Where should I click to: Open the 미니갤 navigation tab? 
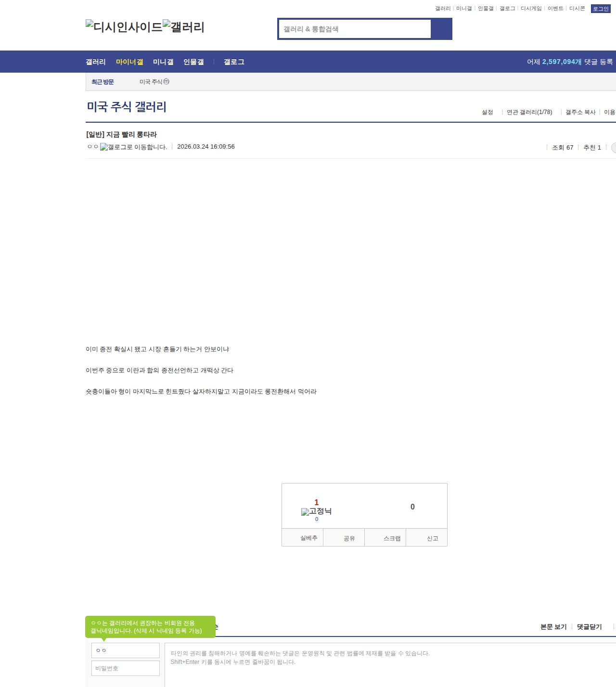(x=163, y=62)
